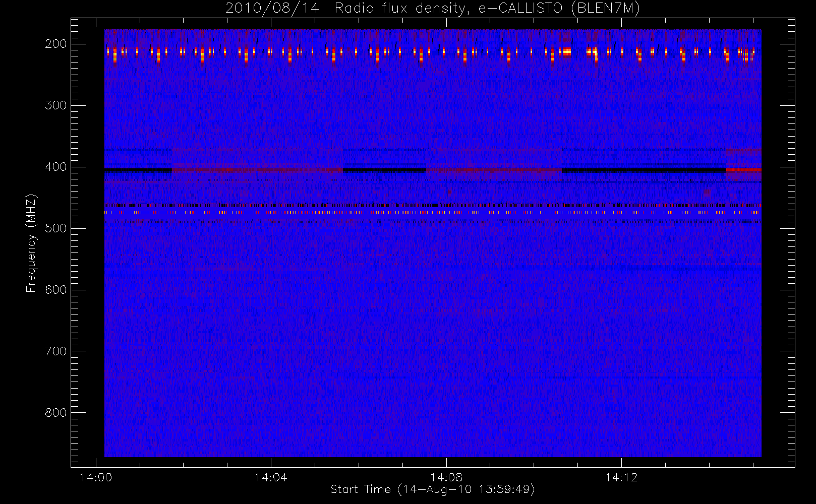Click the 14:04 time tick label
Viewport: 816px width, 504px height.
pos(271,477)
